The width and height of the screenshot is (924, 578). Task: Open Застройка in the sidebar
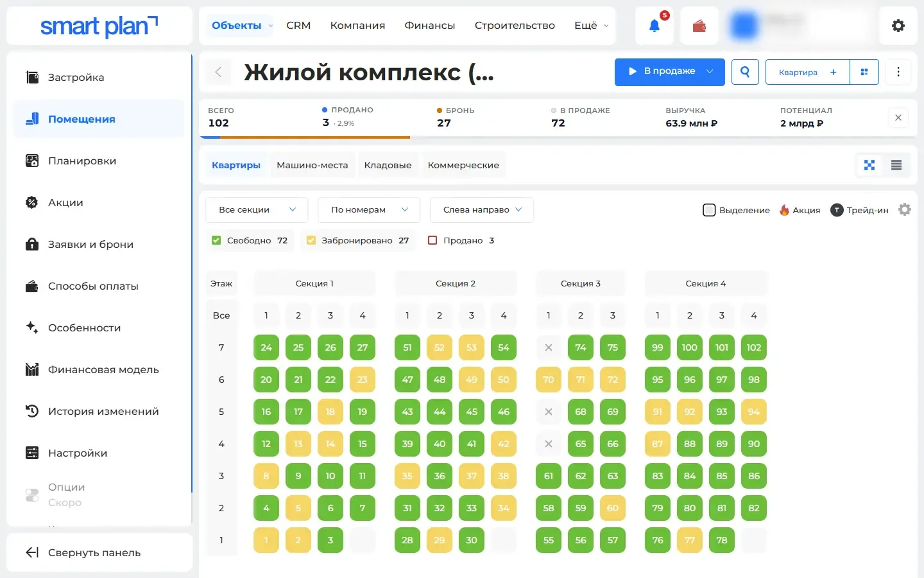pyautogui.click(x=99, y=77)
